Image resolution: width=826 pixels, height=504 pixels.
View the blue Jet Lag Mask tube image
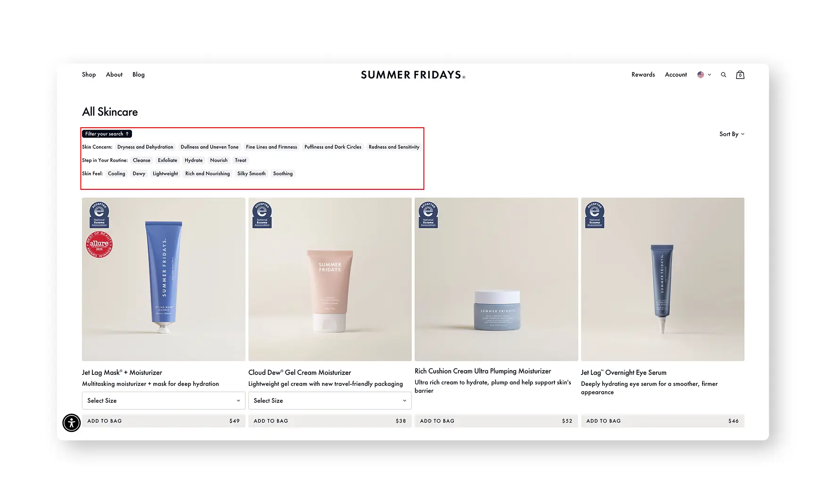(164, 279)
